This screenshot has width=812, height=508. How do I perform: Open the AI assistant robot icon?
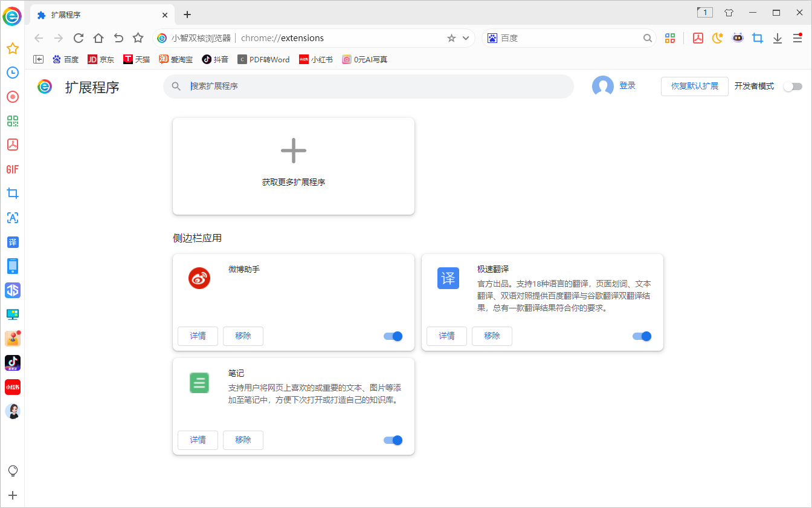coord(738,37)
